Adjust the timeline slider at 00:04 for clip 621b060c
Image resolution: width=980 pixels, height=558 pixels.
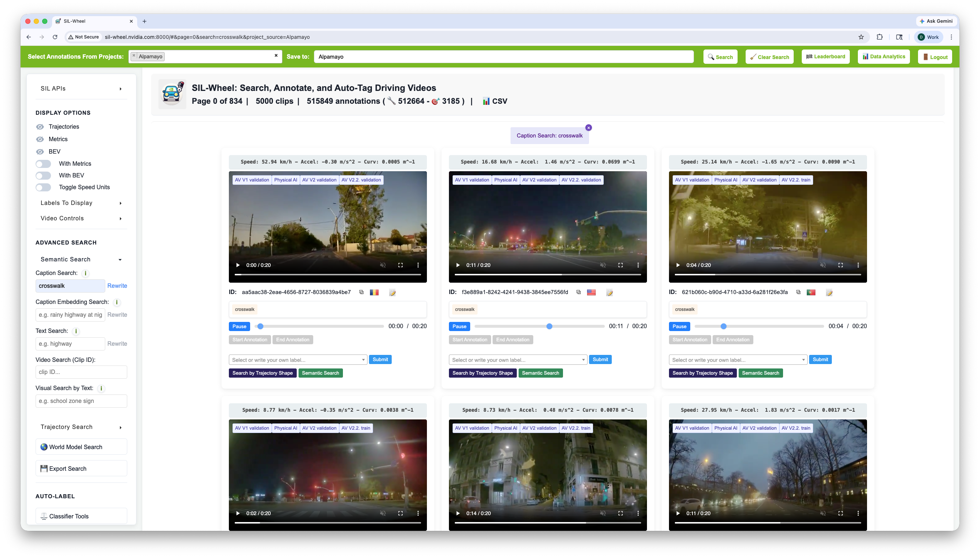click(x=760, y=327)
